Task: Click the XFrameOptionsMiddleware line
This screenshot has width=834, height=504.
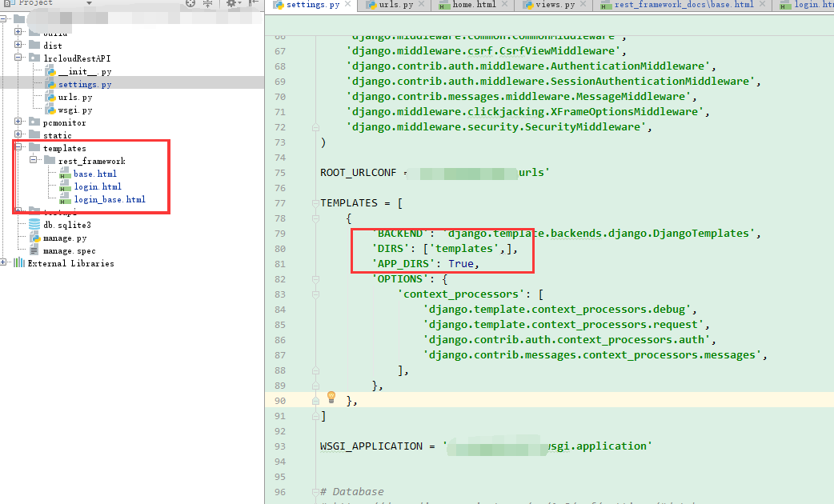Action: 528,112
